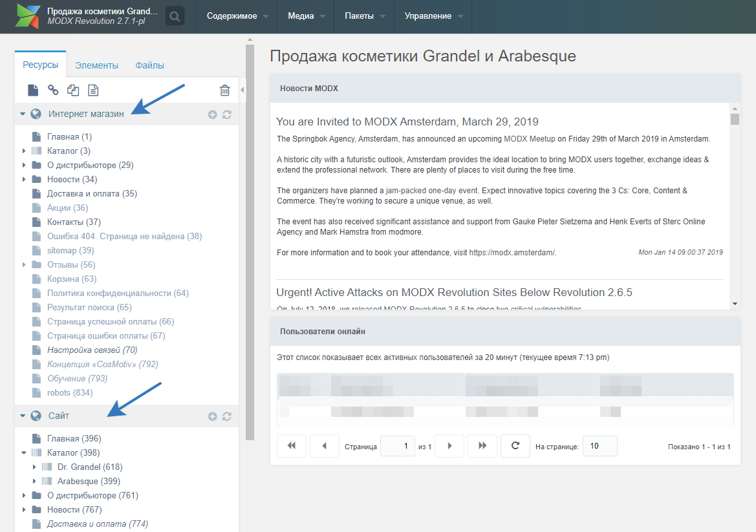Expand Новости (34) tree node
This screenshot has height=532, width=756.
[24, 179]
